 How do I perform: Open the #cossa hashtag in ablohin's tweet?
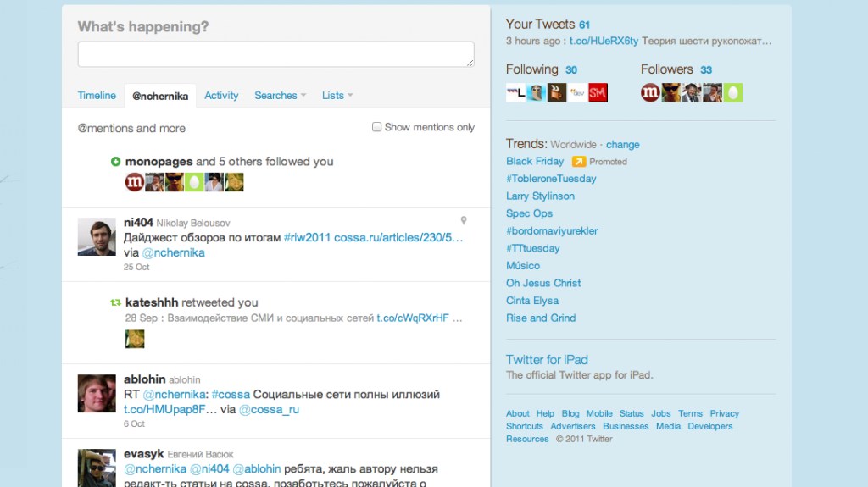pyautogui.click(x=231, y=395)
